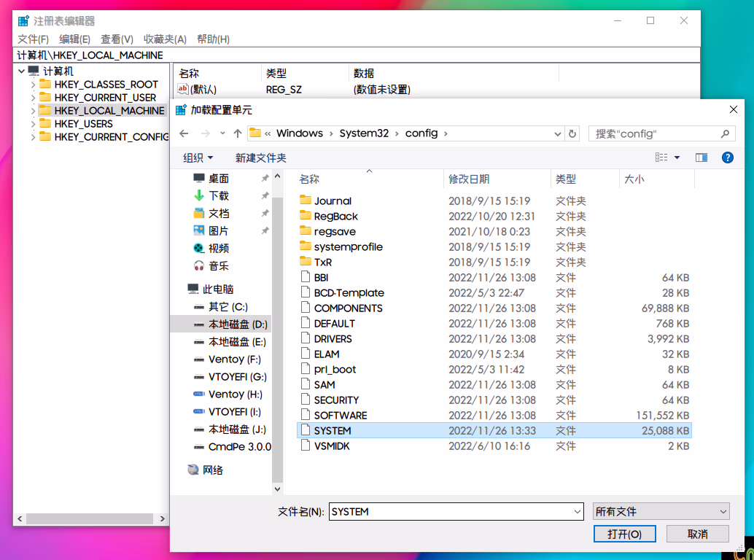Screen dimensions: 754x560
Task: Open the view options dropdown arrow
Action: [677, 157]
